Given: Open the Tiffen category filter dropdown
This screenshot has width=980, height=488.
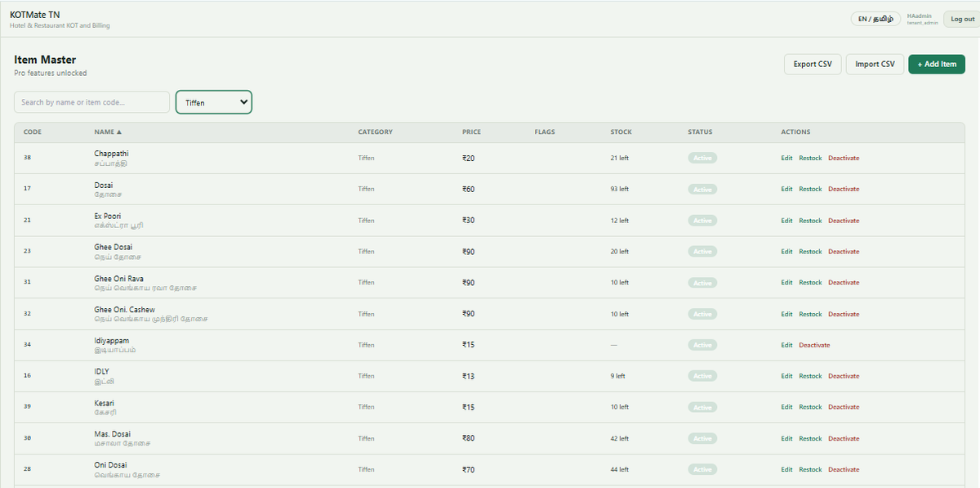Looking at the screenshot, I should [214, 102].
